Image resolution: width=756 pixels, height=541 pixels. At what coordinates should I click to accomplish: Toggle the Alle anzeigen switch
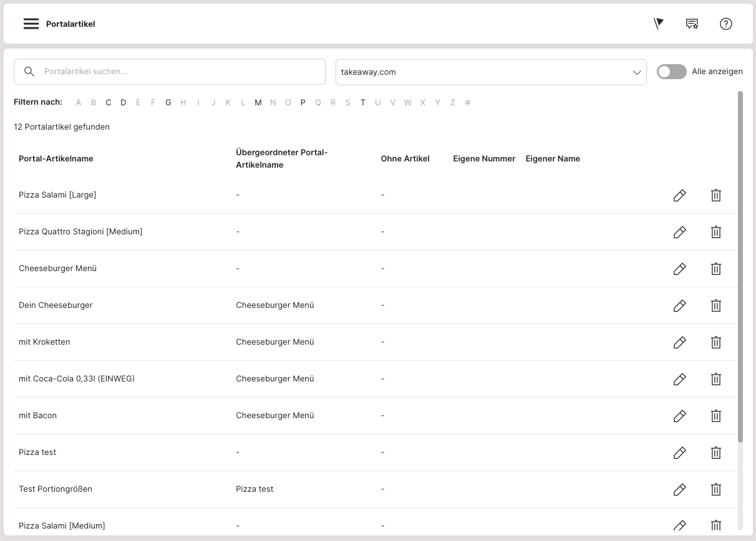click(671, 72)
